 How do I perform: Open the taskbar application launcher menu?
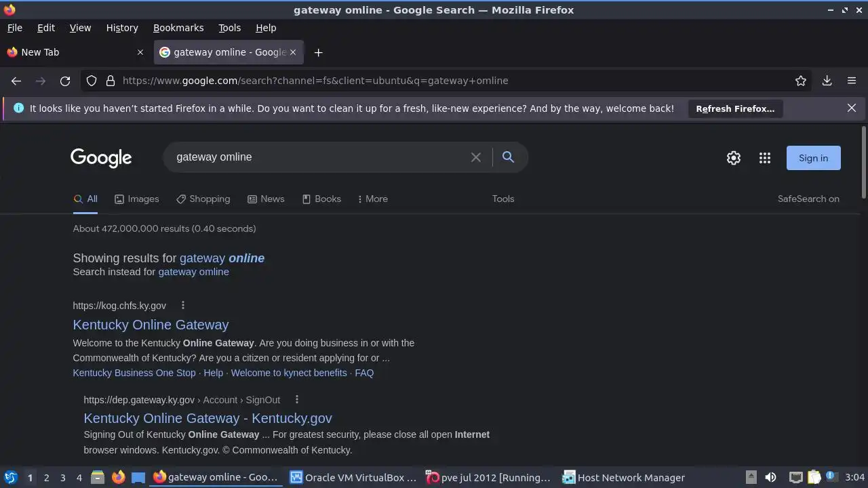tap(10, 477)
